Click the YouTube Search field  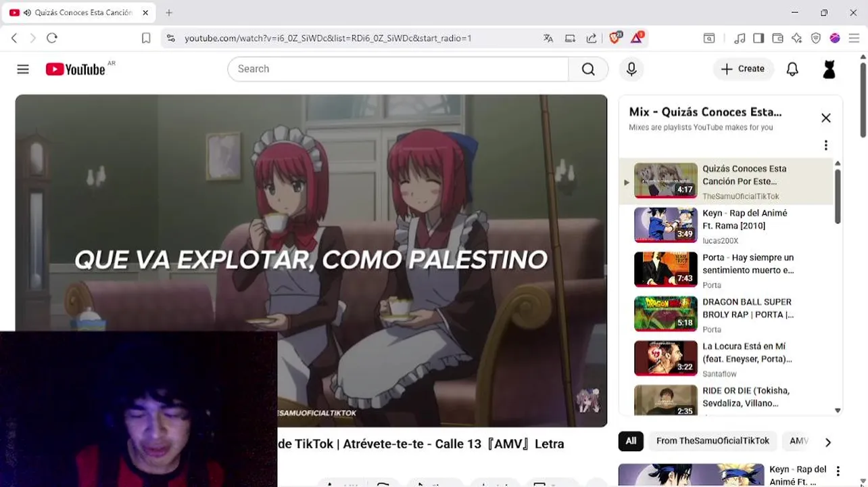[398, 69]
